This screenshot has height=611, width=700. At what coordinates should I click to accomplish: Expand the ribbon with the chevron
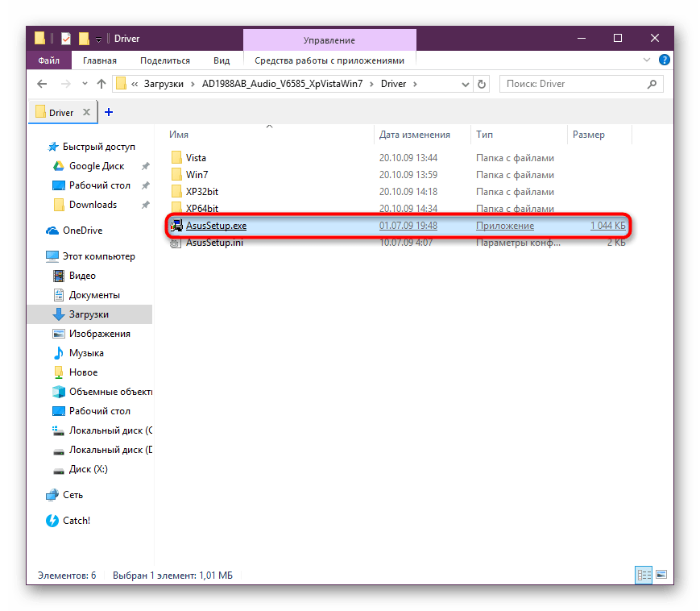(x=648, y=60)
